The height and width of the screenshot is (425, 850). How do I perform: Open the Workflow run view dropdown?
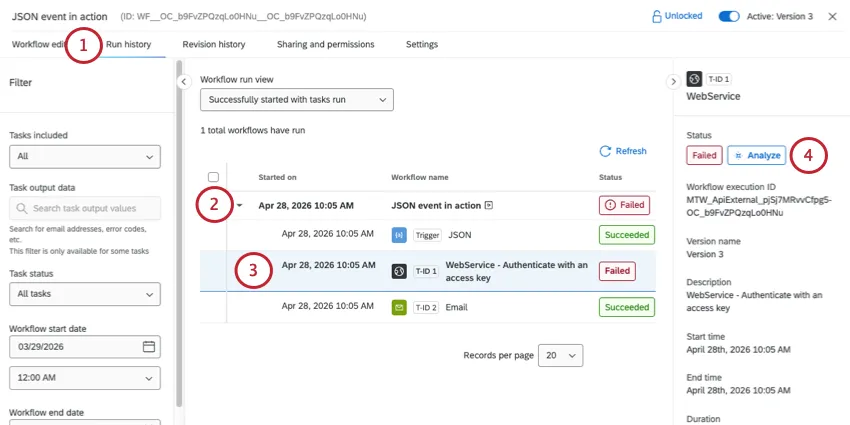pyautogui.click(x=297, y=100)
